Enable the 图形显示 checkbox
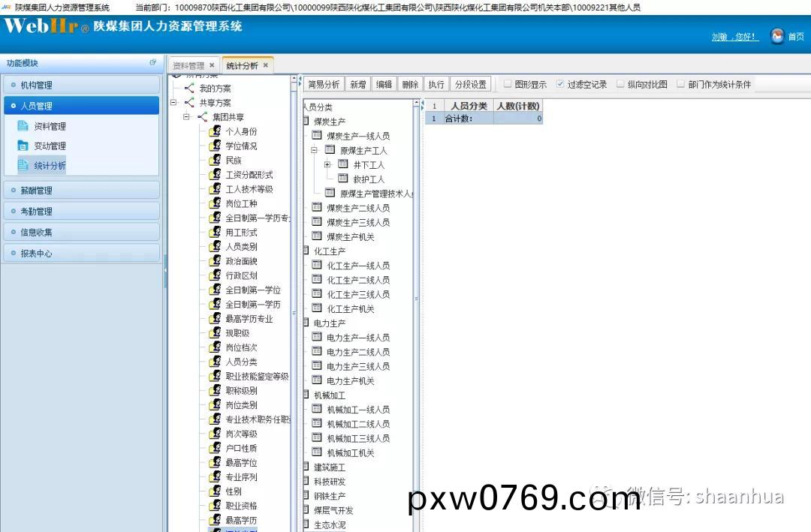Viewport: 811px width, 532px height. (508, 84)
